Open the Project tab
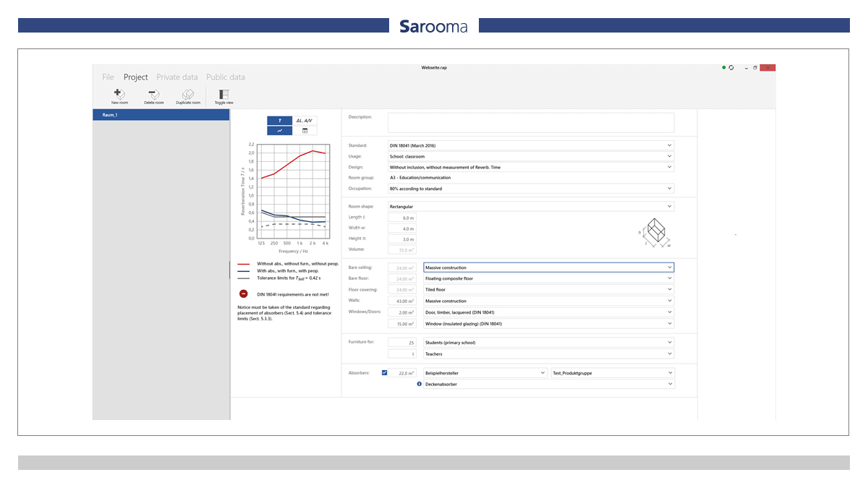The height and width of the screenshot is (488, 868). (x=135, y=77)
